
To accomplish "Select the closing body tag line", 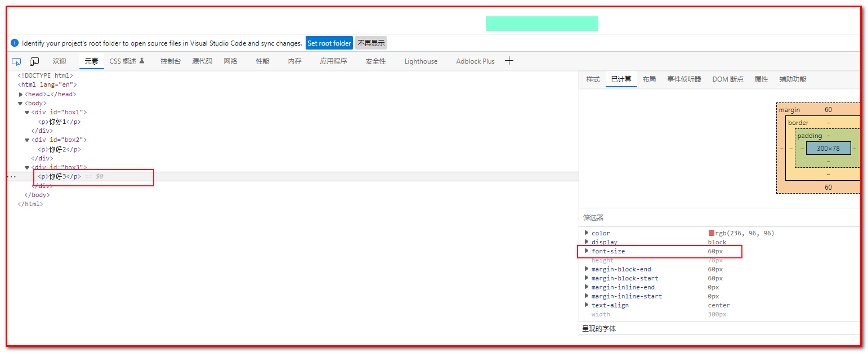I will point(37,195).
